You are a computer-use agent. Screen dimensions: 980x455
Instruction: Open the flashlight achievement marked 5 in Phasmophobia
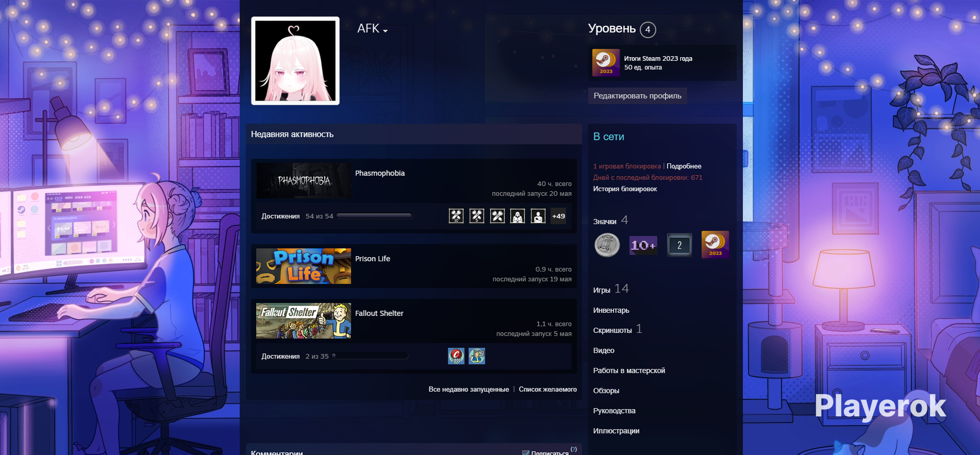tap(477, 216)
